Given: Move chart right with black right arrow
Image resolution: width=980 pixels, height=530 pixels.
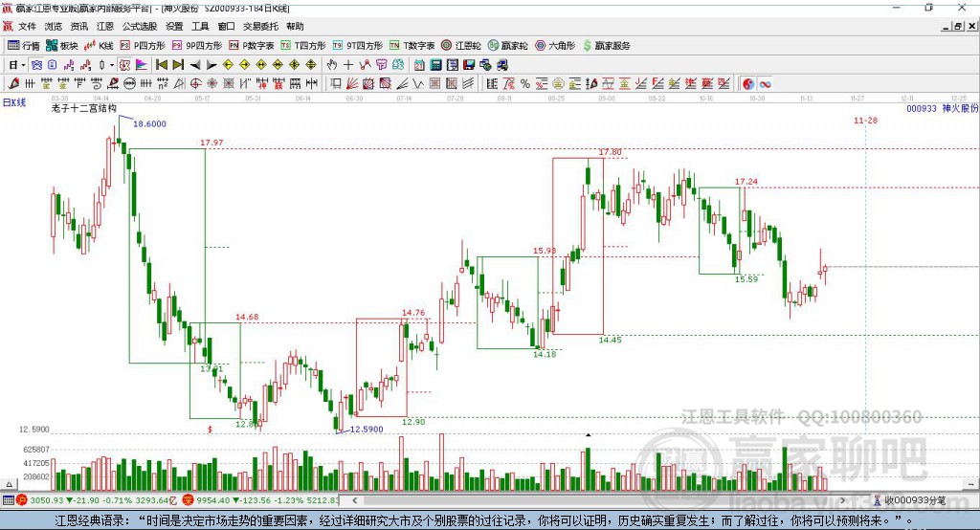Looking at the screenshot, I should 212,65.
